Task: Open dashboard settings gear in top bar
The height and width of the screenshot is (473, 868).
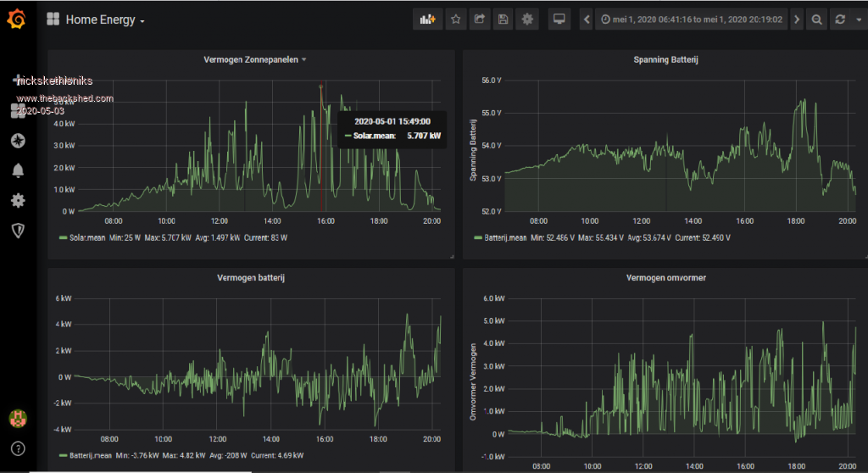Action: [x=527, y=19]
